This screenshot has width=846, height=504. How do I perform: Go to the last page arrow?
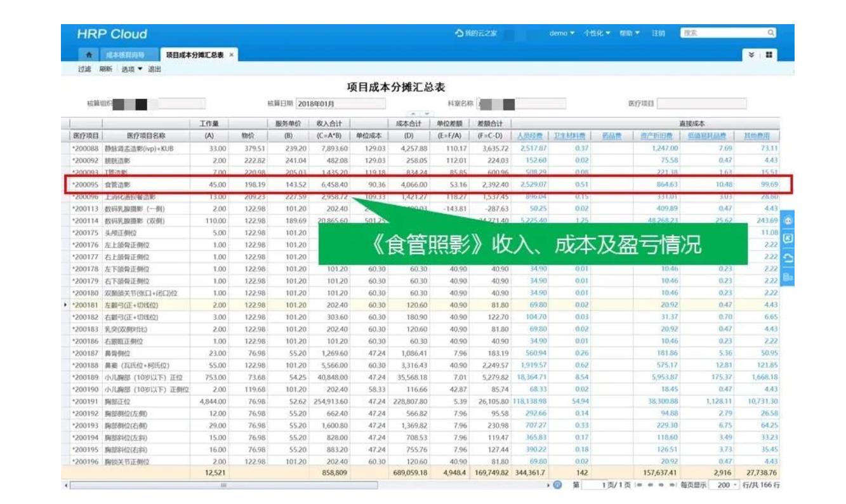[x=673, y=485]
